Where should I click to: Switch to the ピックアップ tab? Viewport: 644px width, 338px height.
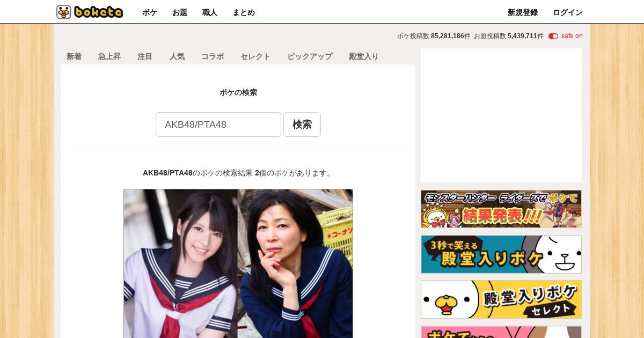(310, 56)
